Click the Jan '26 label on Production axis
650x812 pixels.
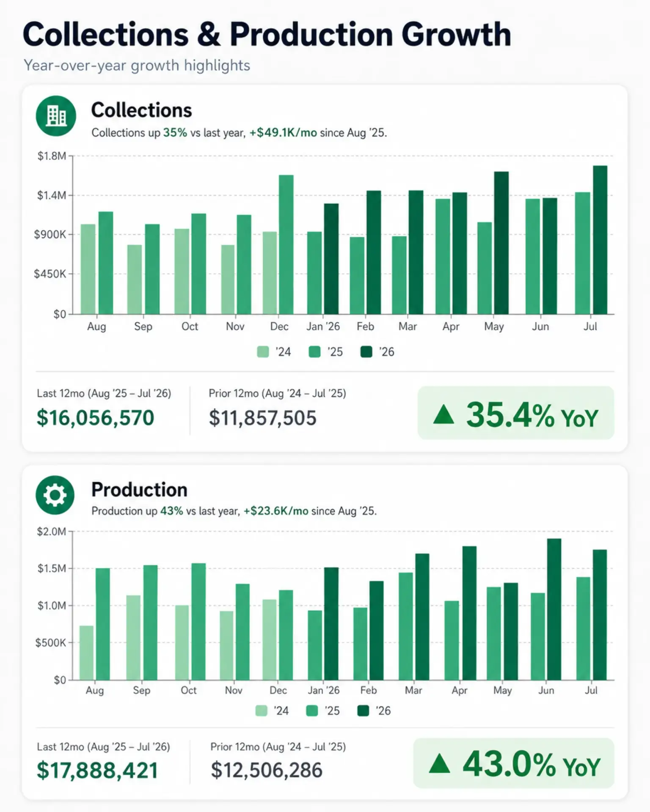click(x=323, y=690)
